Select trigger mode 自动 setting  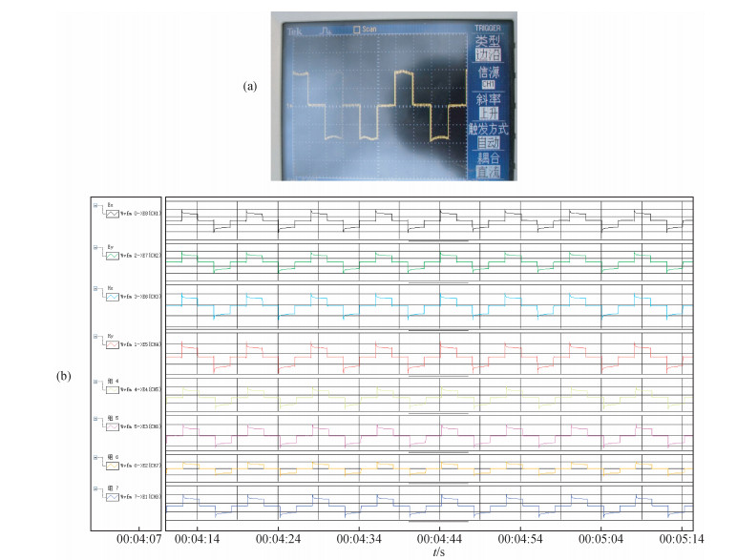pyautogui.click(x=488, y=143)
